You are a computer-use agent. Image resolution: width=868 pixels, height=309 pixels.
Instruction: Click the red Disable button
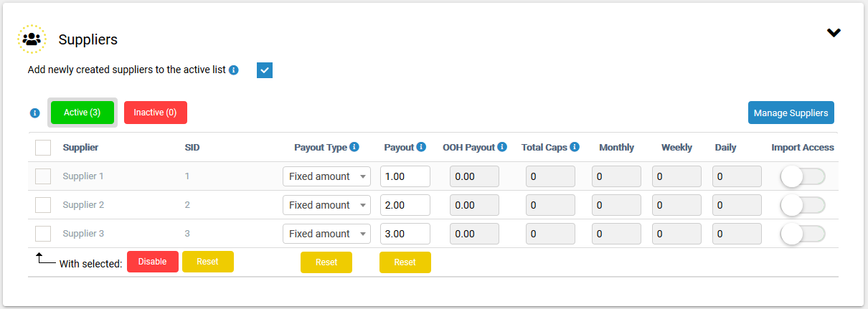click(x=153, y=262)
